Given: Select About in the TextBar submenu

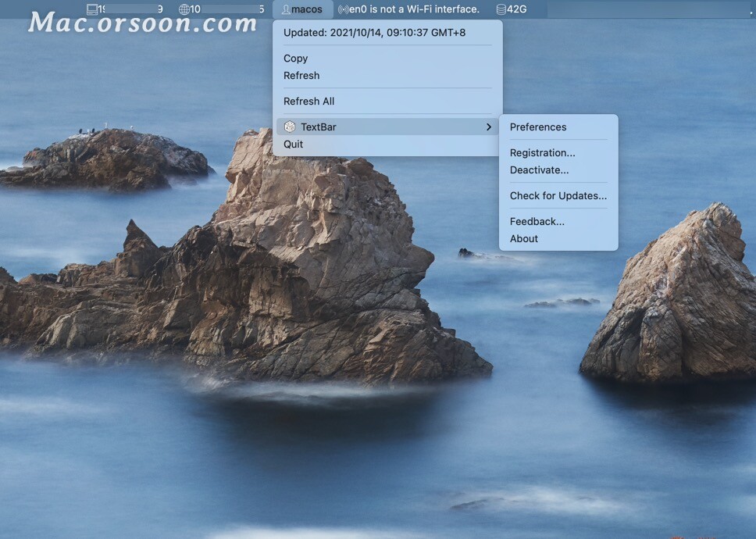Looking at the screenshot, I should [x=558, y=239].
